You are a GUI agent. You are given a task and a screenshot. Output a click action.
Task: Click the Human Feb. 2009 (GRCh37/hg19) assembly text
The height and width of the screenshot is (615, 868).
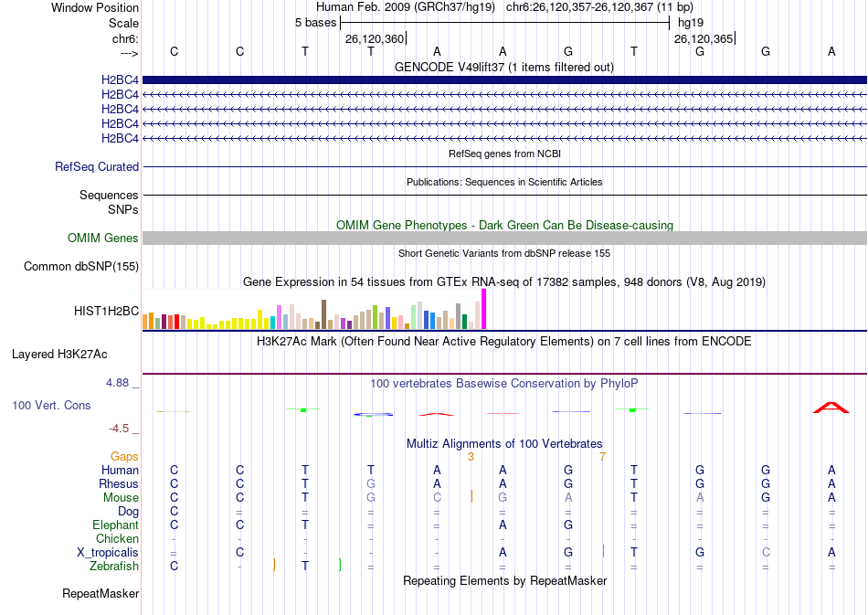405,7
